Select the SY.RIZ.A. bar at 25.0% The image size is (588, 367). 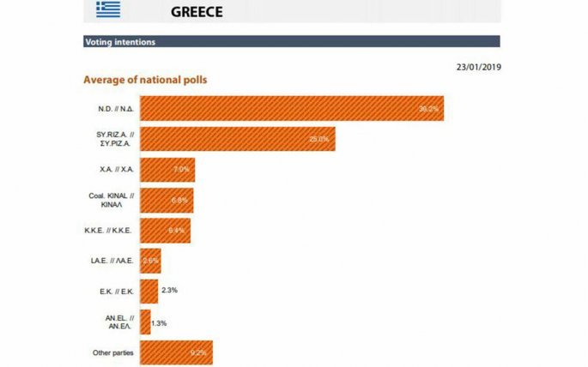(x=237, y=139)
